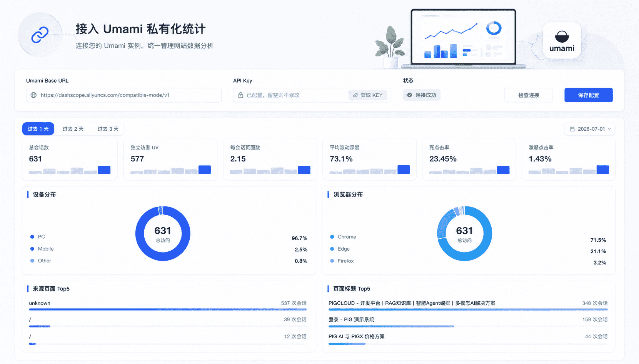Click the PIGCLOUD - 开发平台 page title
639x364 pixels.
(x=412, y=303)
